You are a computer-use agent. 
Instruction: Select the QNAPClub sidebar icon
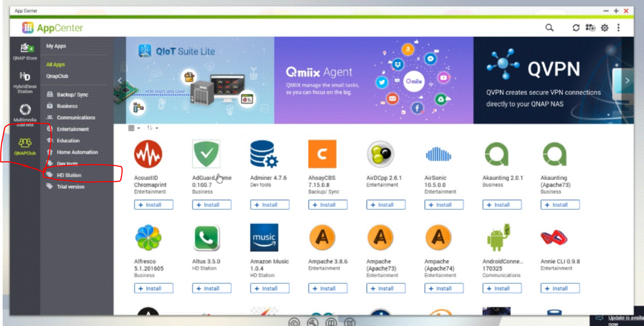pyautogui.click(x=25, y=146)
